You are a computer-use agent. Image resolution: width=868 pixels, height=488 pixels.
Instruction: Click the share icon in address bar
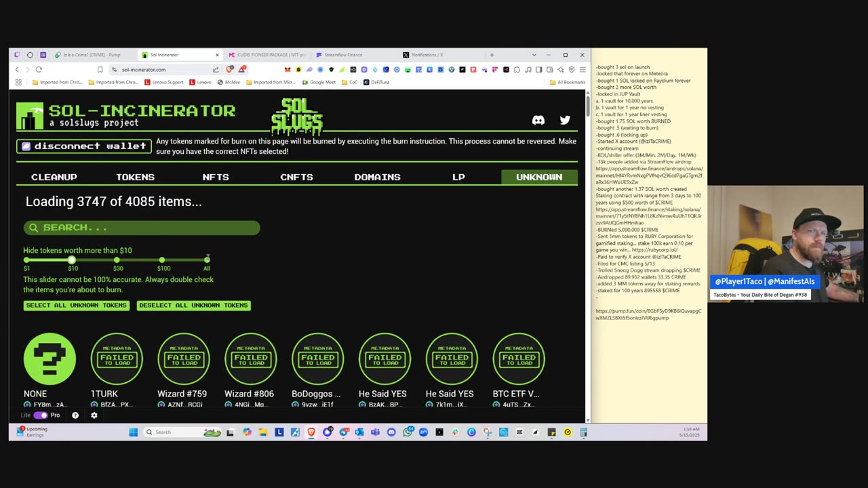tap(216, 69)
